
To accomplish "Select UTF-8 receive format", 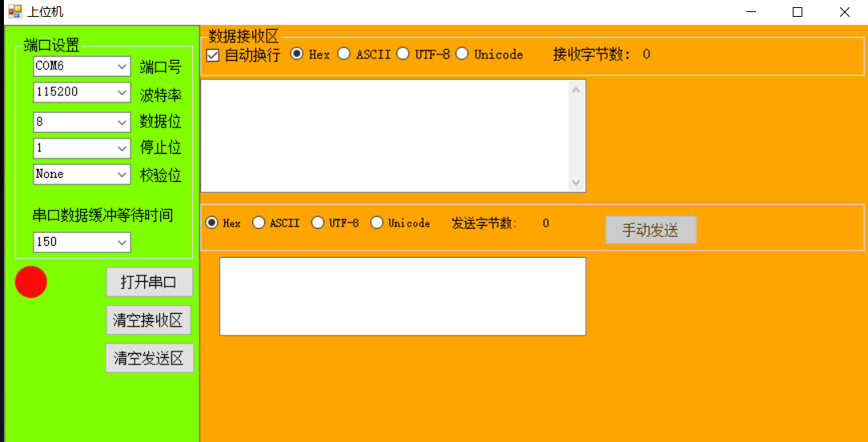I will click(x=403, y=54).
